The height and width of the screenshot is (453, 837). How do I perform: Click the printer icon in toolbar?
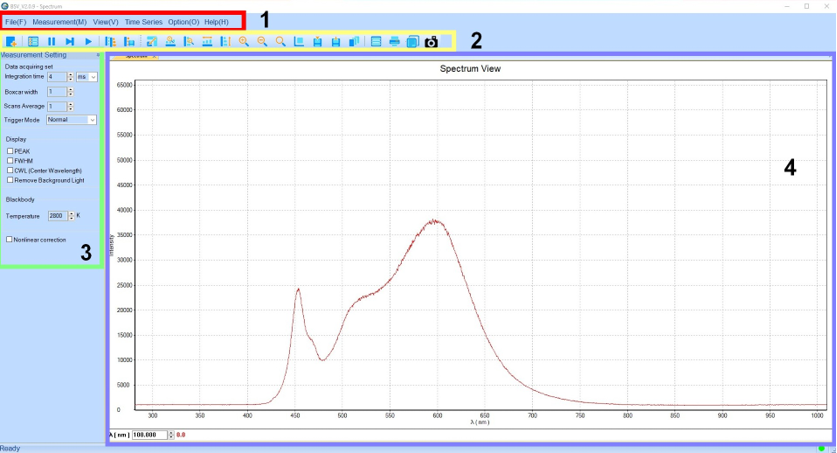pos(394,42)
